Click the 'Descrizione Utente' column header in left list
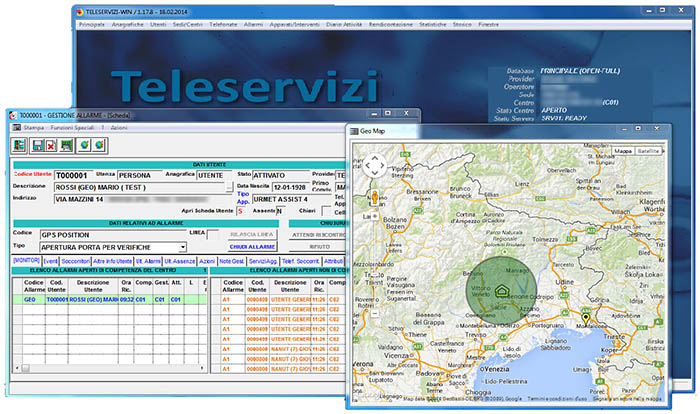The height and width of the screenshot is (414, 700). [93, 286]
